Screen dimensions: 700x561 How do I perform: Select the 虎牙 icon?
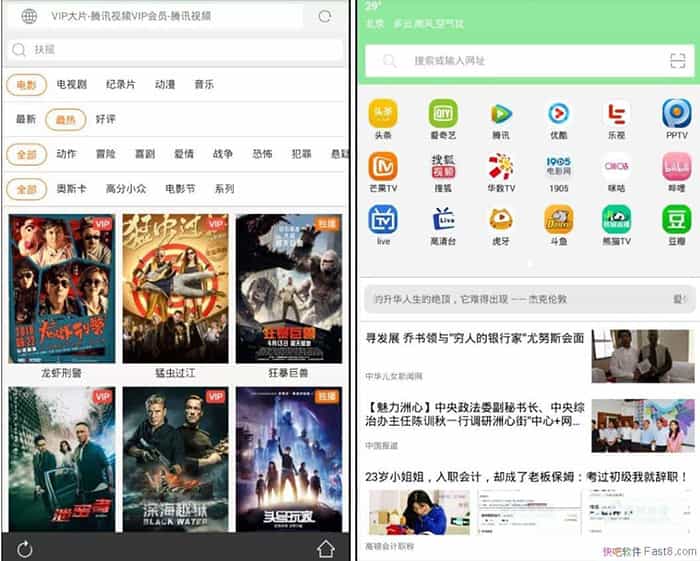tap(501, 220)
